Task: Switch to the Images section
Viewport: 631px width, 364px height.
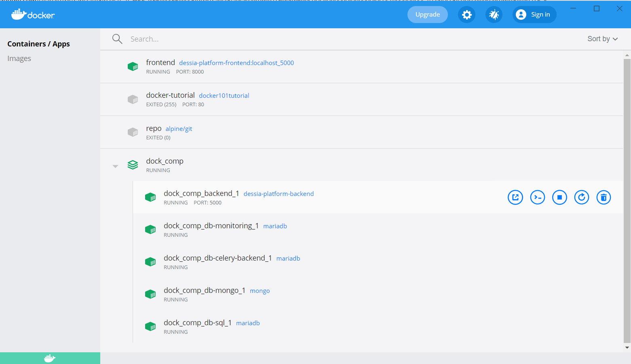Action: [19, 59]
